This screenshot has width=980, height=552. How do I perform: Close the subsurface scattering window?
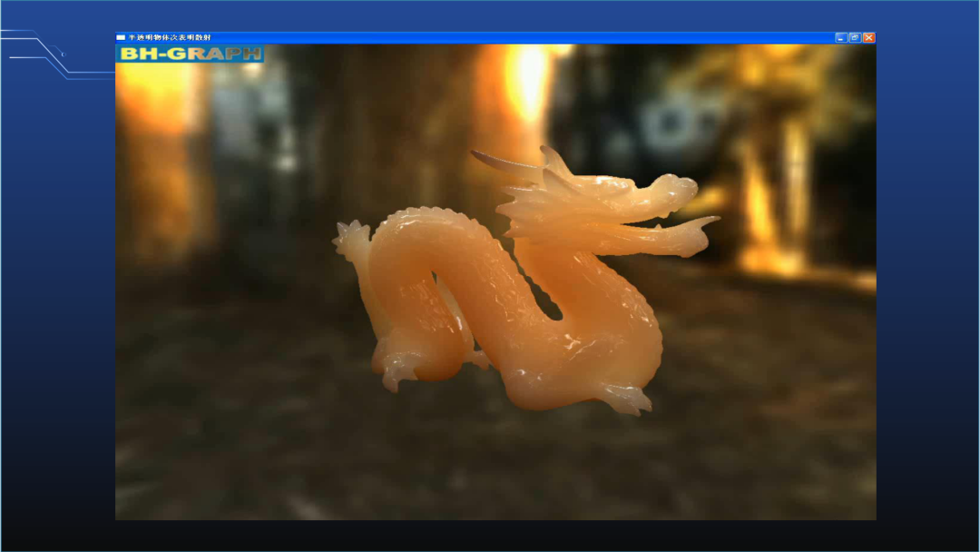[x=868, y=37]
